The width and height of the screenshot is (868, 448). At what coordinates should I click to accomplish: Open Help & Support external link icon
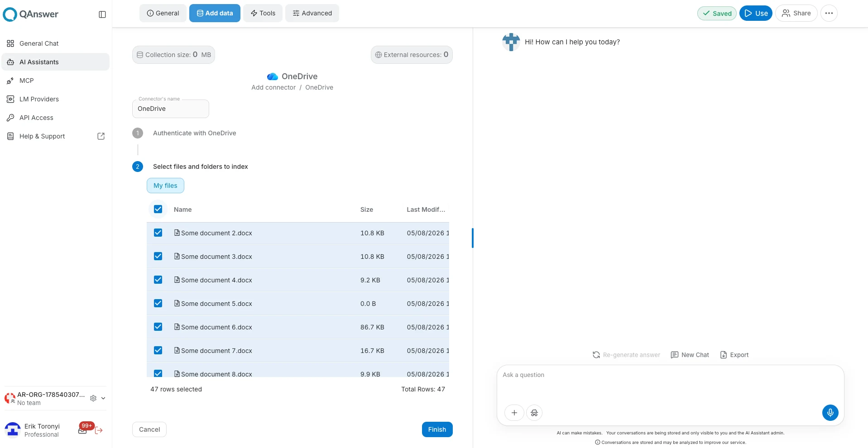click(x=101, y=136)
